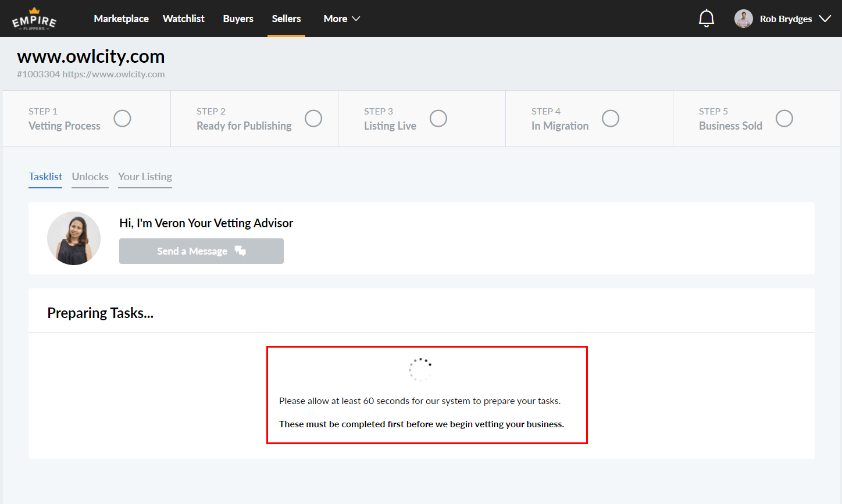Click Veron's advisor photo

click(74, 238)
